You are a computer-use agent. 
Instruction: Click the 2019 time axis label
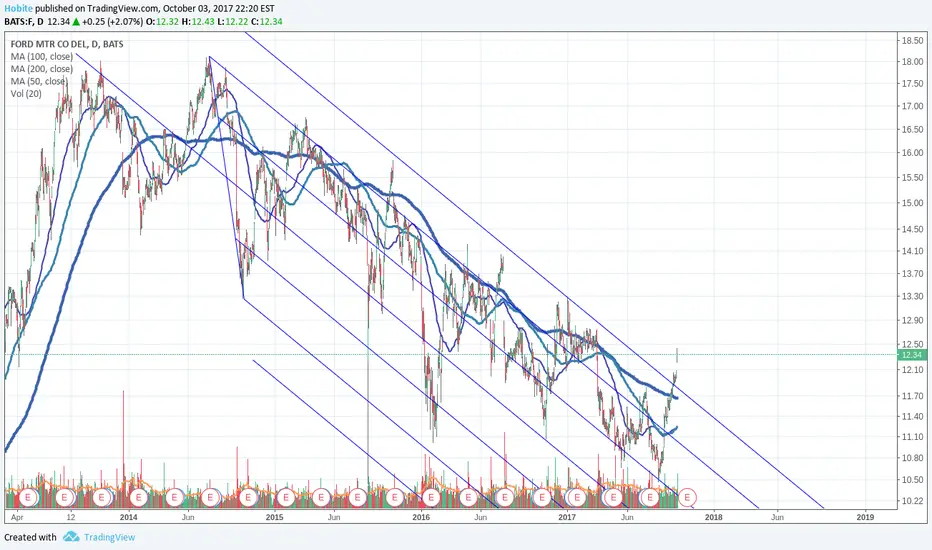point(865,517)
